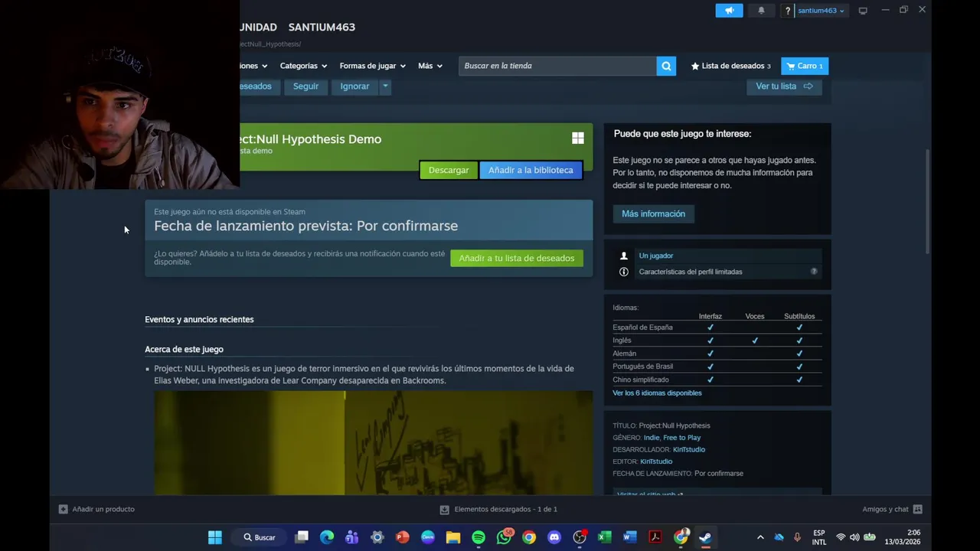Expand the Más store menu
This screenshot has width=980, height=551.
pyautogui.click(x=430, y=66)
